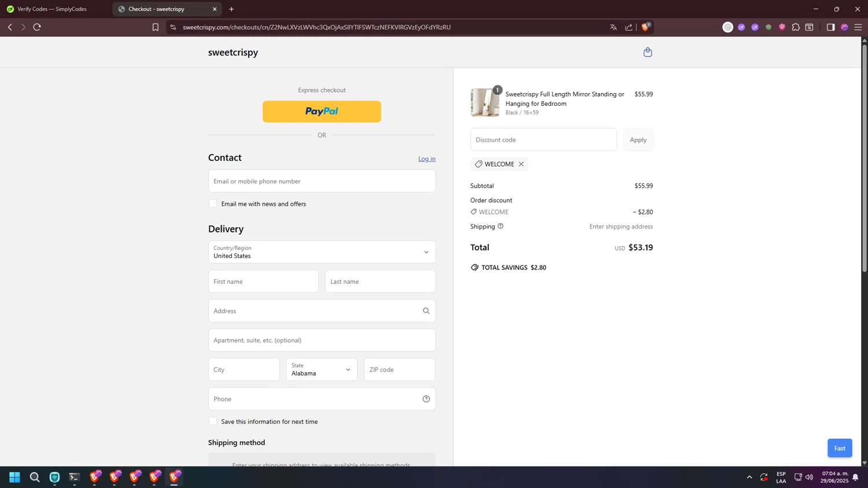The height and width of the screenshot is (488, 868).
Task: Click the Apartment, suite, etc. field
Action: click(x=322, y=340)
